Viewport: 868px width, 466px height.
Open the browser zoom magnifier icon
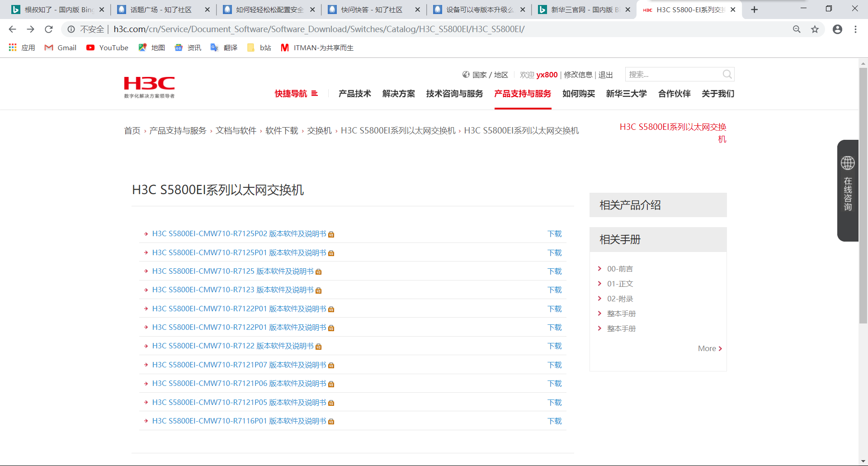tap(797, 29)
